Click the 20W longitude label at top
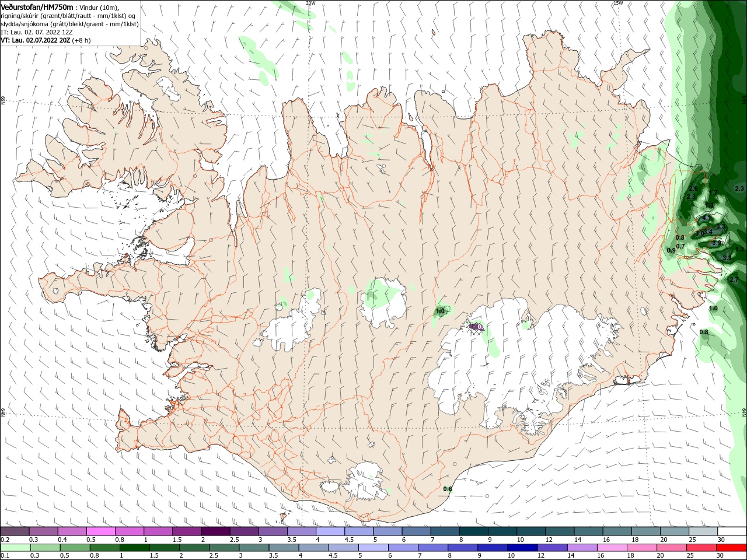This screenshot has height=560, width=747. point(311,3)
